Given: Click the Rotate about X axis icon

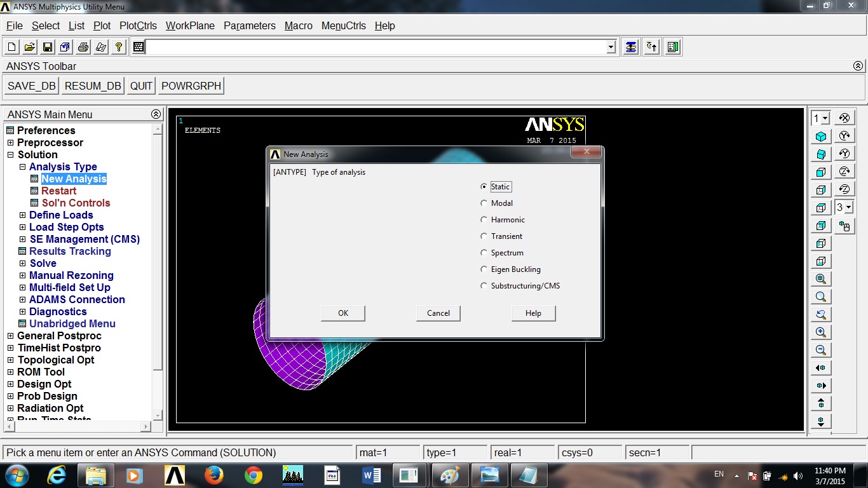Looking at the screenshot, I should point(844,118).
